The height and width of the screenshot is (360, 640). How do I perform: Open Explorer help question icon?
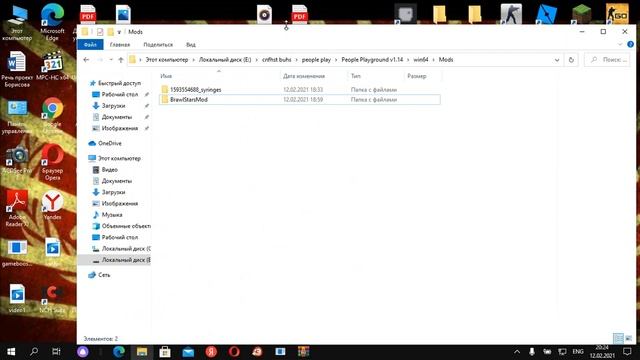point(630,44)
